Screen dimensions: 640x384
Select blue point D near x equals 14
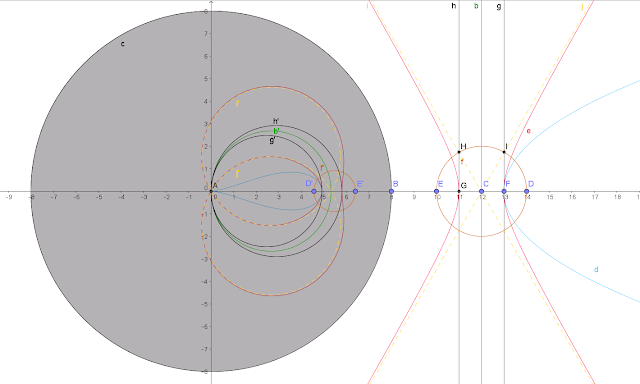tap(527, 191)
